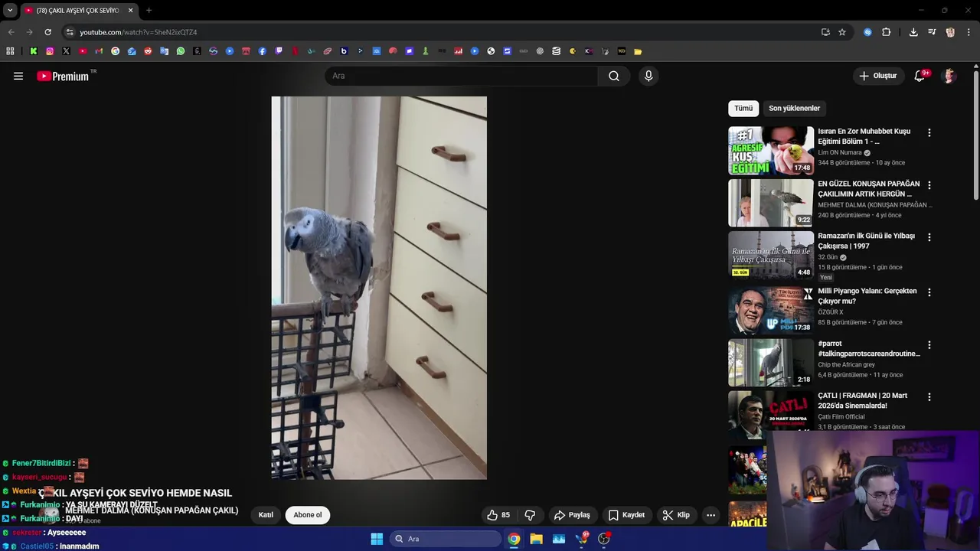Open Chrome from the taskbar
This screenshot has height=551, width=980.
pos(514,539)
